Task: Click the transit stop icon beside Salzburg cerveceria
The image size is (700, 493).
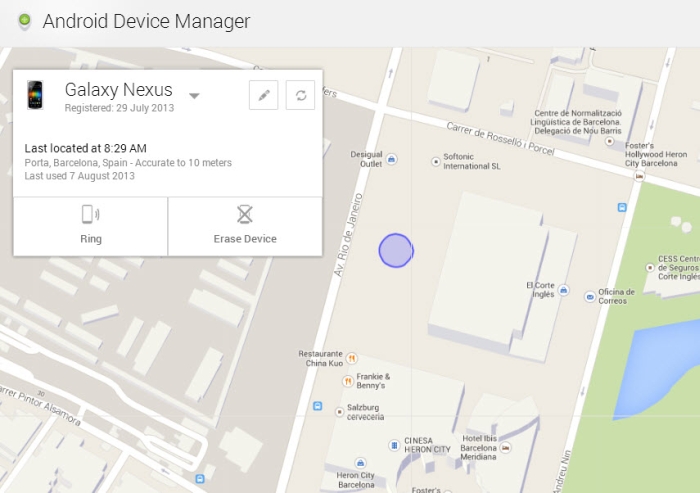Action: (317, 406)
